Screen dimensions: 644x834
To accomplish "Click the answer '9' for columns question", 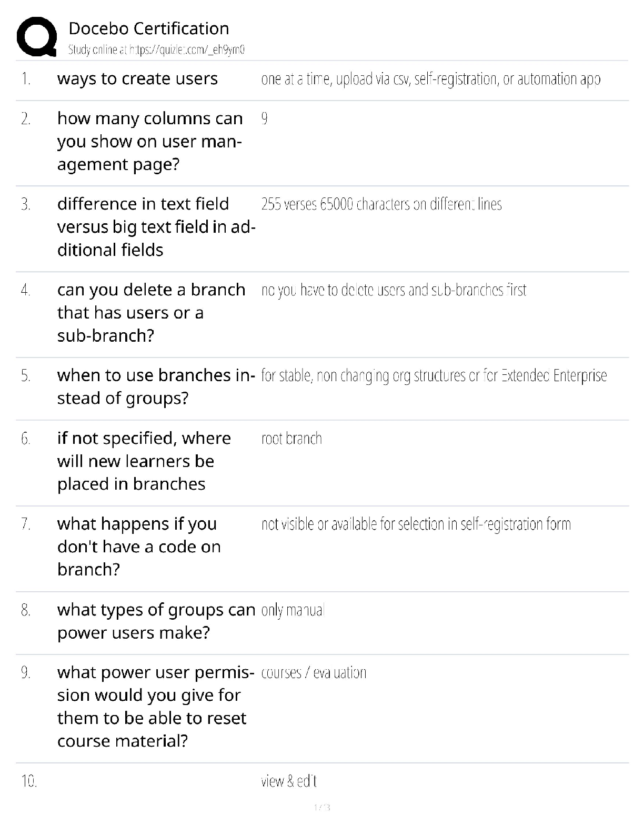I will tap(264, 119).
